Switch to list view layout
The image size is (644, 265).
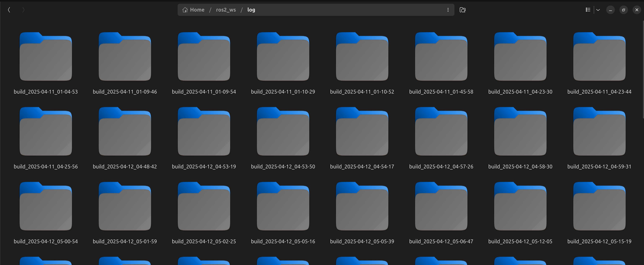[x=588, y=10]
